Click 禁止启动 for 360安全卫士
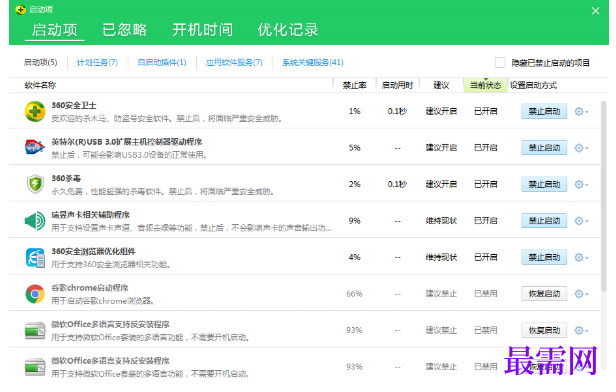Image resolution: width=616 pixels, height=392 pixels. click(544, 112)
